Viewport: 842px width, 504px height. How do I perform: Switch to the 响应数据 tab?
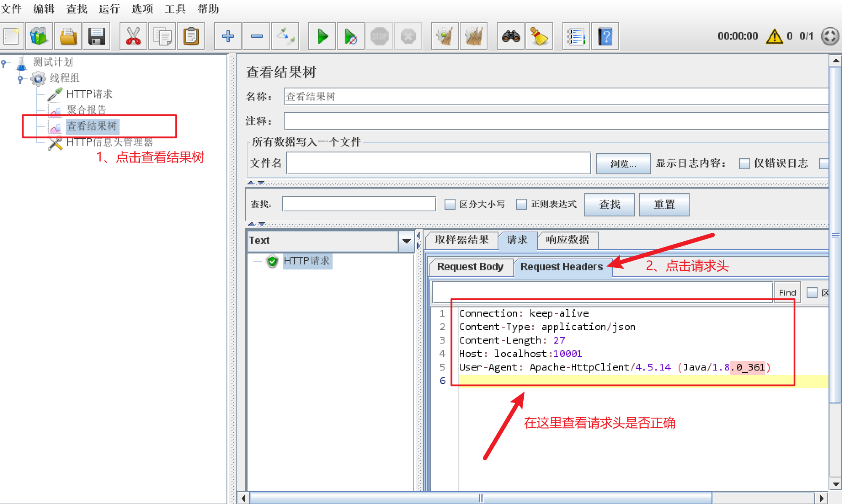click(567, 240)
